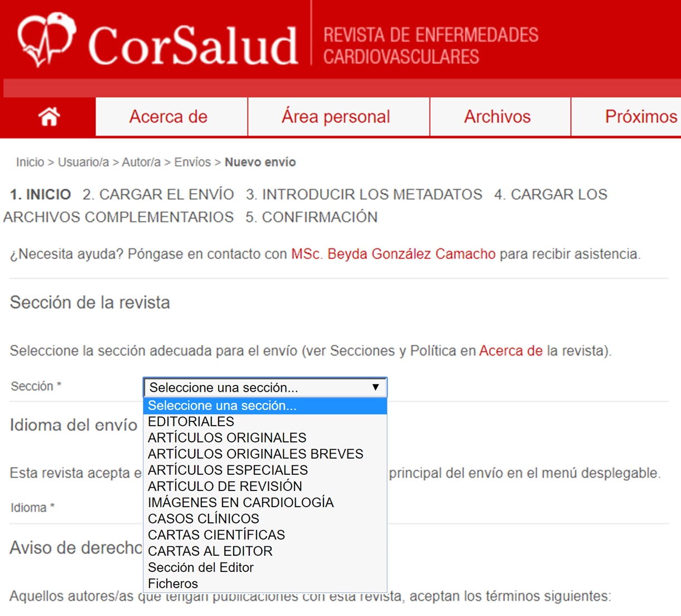This screenshot has width=681, height=616.
Task: Click the CorSalud heart logo
Action: coord(46,40)
